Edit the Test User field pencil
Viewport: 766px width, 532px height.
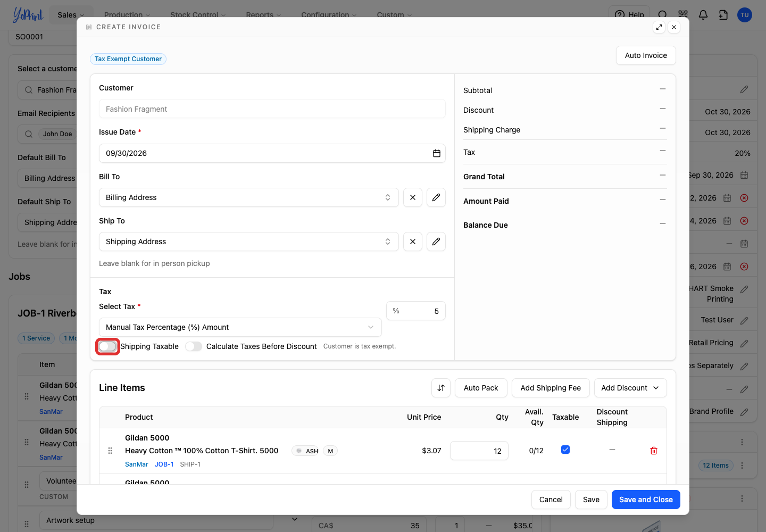click(744, 320)
